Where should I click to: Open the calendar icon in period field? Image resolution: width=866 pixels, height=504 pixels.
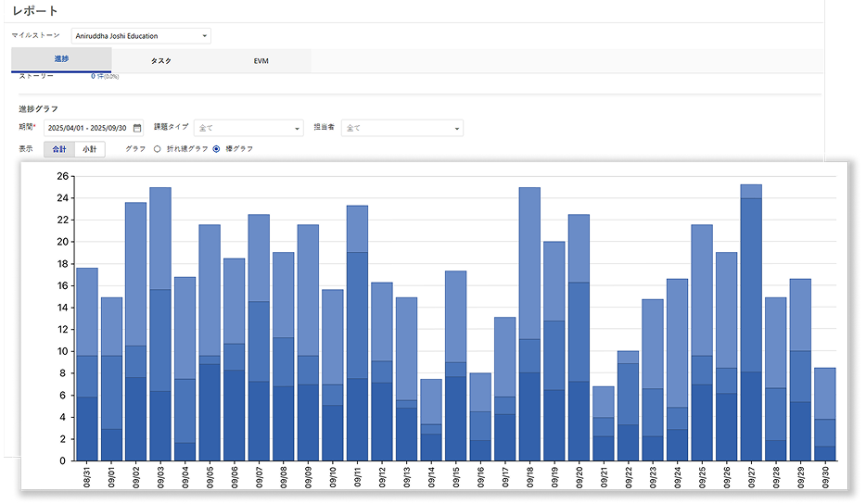[x=137, y=128]
